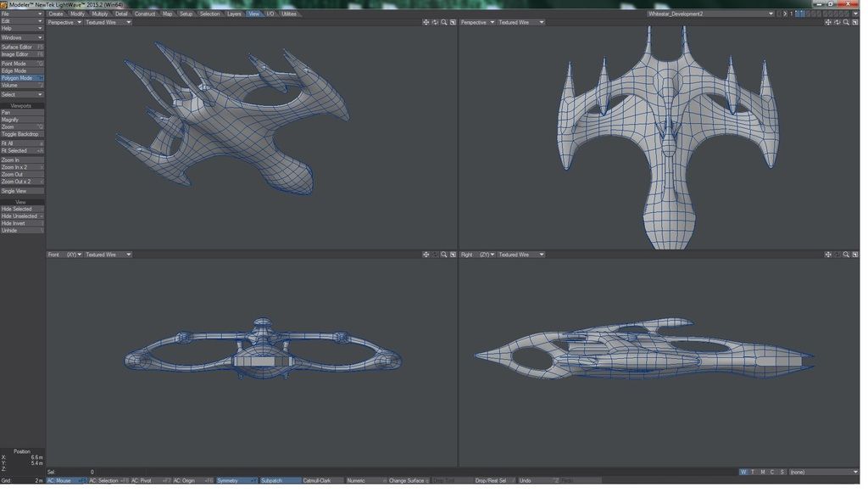Open the Select dropdown
This screenshot has width=868, height=504.
[x=22, y=95]
